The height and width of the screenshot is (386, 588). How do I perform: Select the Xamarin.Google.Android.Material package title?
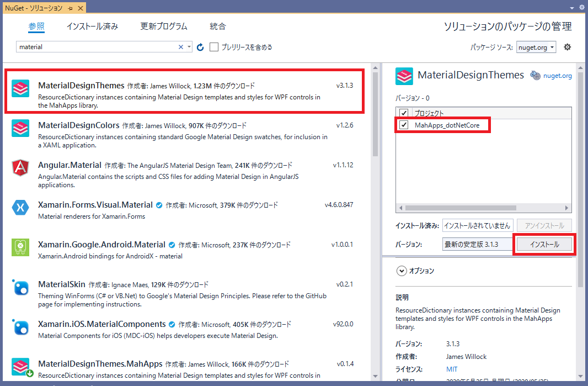[101, 245]
